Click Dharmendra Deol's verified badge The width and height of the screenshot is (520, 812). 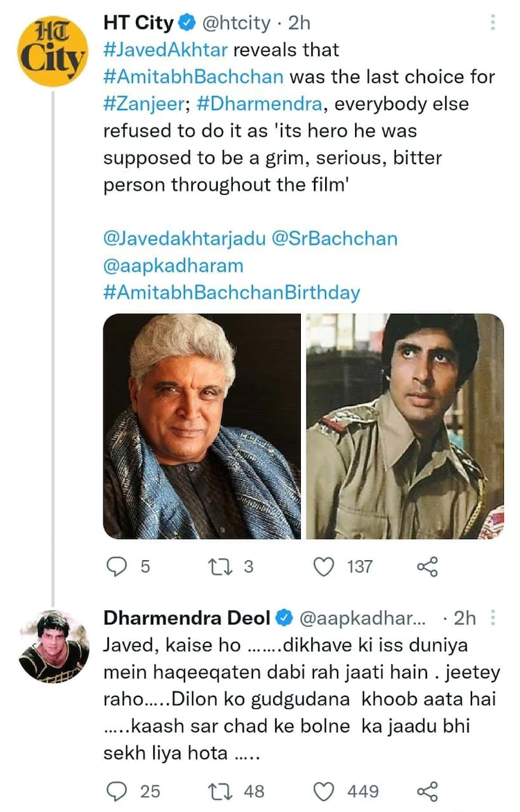pos(284,618)
